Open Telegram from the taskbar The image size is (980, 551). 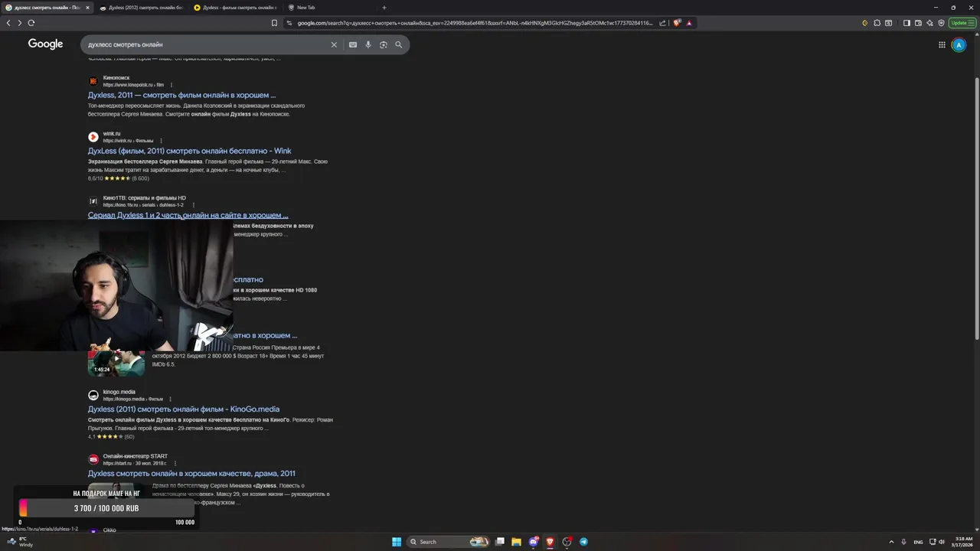point(583,542)
